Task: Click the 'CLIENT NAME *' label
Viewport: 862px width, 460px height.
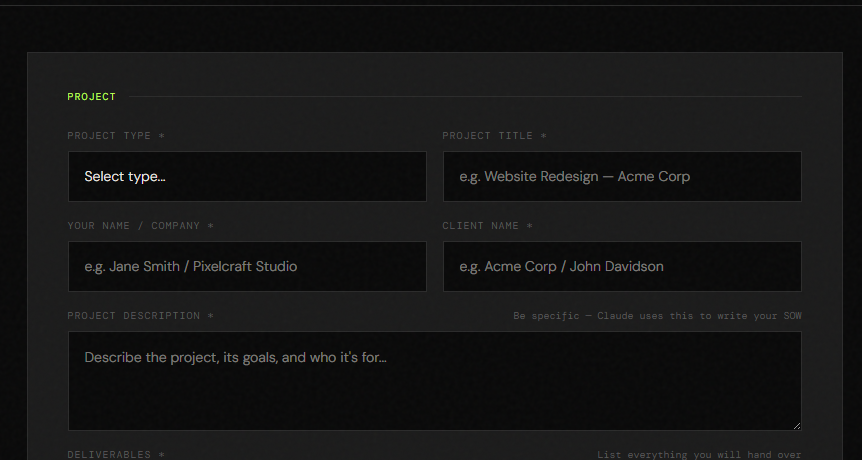Action: pyautogui.click(x=487, y=226)
